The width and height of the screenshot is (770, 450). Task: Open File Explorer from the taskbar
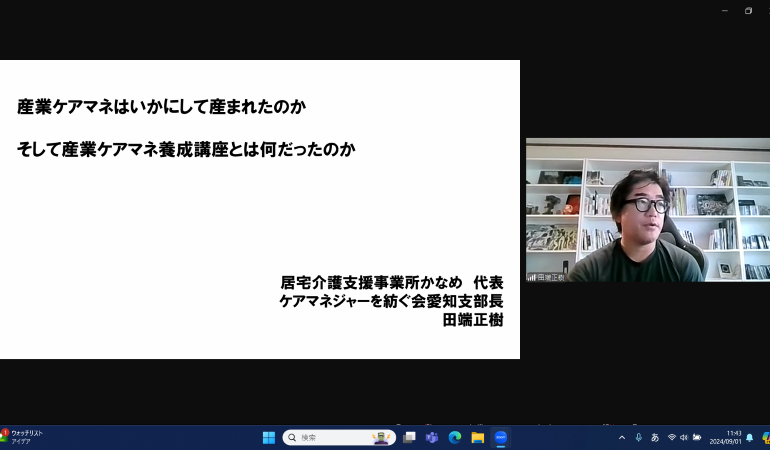478,438
